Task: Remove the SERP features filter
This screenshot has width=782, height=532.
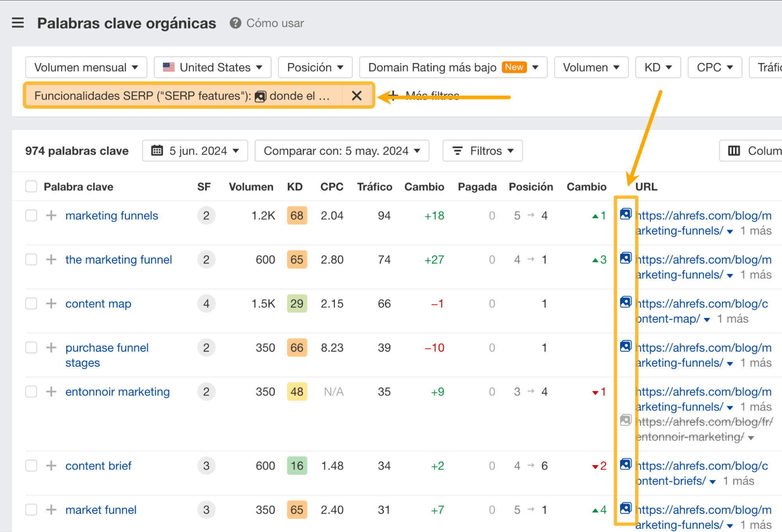Action: click(x=356, y=96)
